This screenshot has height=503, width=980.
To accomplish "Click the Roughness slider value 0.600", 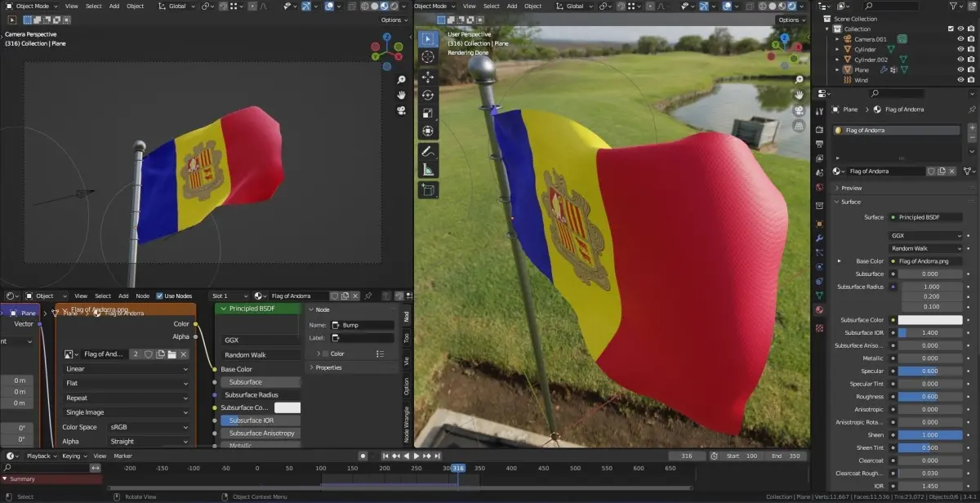I will (930, 397).
